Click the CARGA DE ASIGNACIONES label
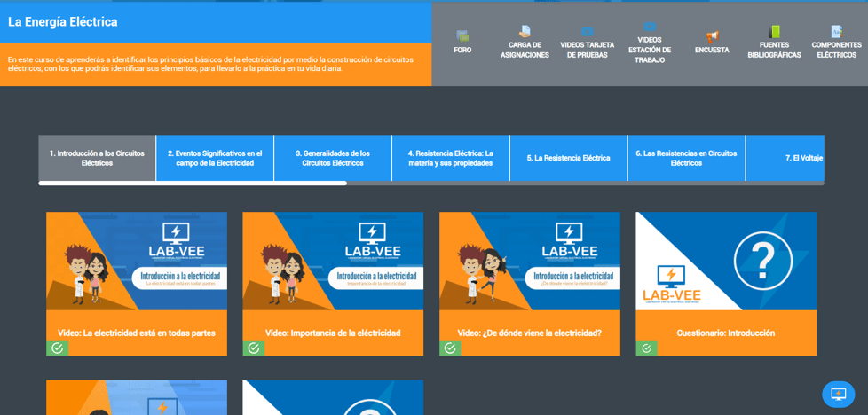 [525, 50]
